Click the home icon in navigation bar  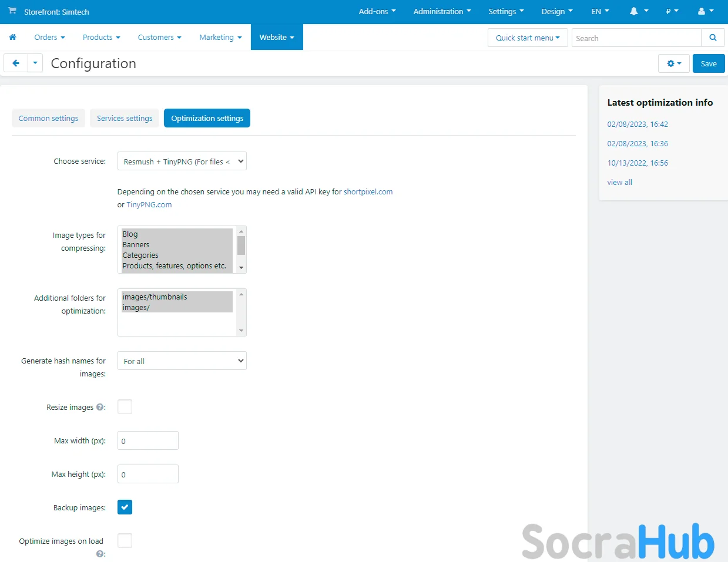point(12,37)
